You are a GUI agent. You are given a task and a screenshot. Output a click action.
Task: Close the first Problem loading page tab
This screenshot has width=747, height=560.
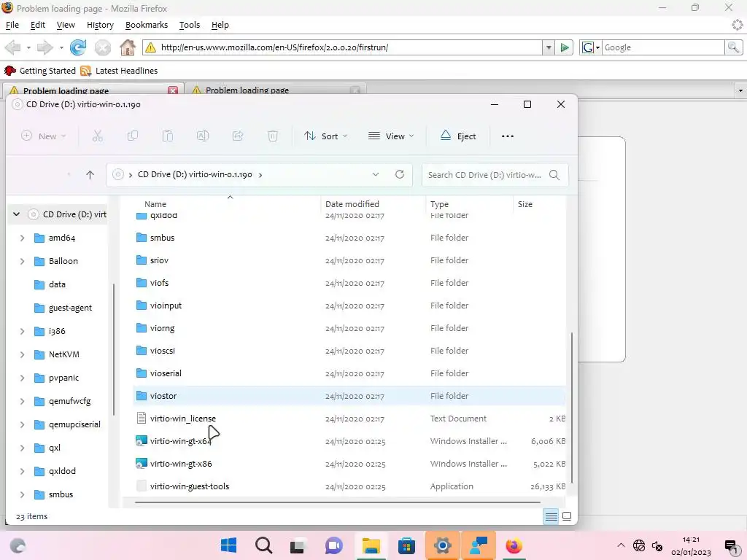[173, 90]
